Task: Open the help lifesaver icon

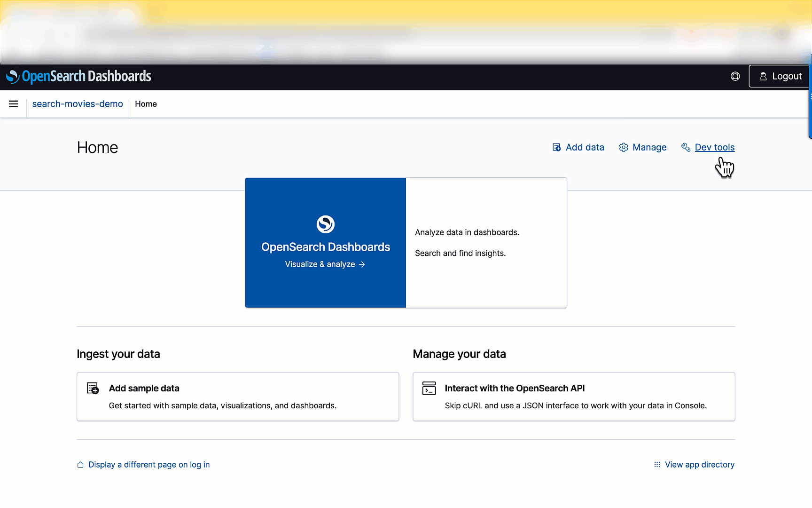Action: coord(735,76)
